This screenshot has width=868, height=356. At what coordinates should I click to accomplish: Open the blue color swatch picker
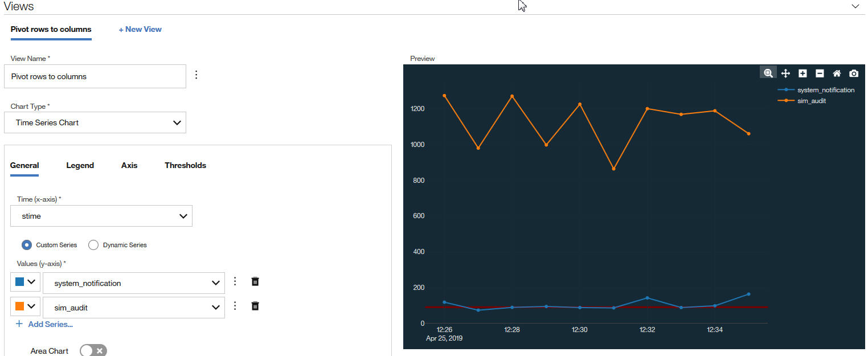pos(25,281)
